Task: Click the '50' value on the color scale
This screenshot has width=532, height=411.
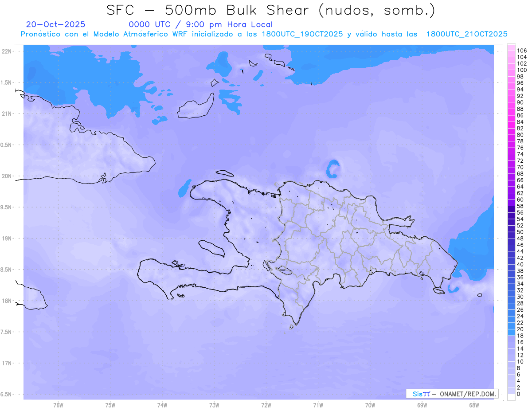Action: 520,232
